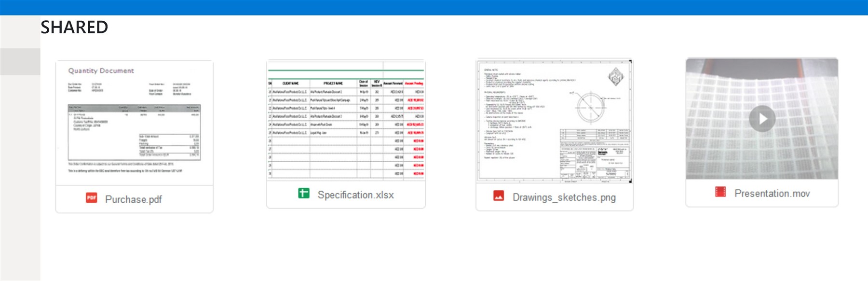Click the film strip icon for Presentation.mov
Image resolution: width=868 pixels, height=281 pixels.
click(720, 192)
